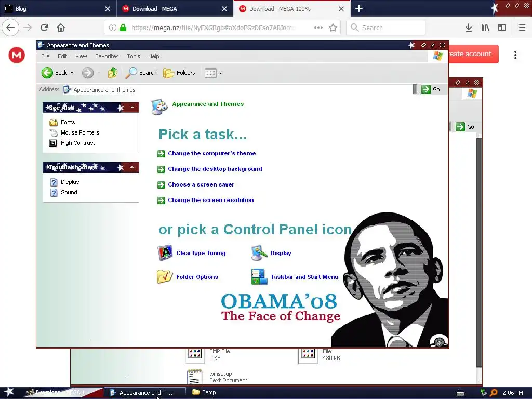
Task: Click the High Contrast icon in See Also
Action: pyautogui.click(x=54, y=143)
